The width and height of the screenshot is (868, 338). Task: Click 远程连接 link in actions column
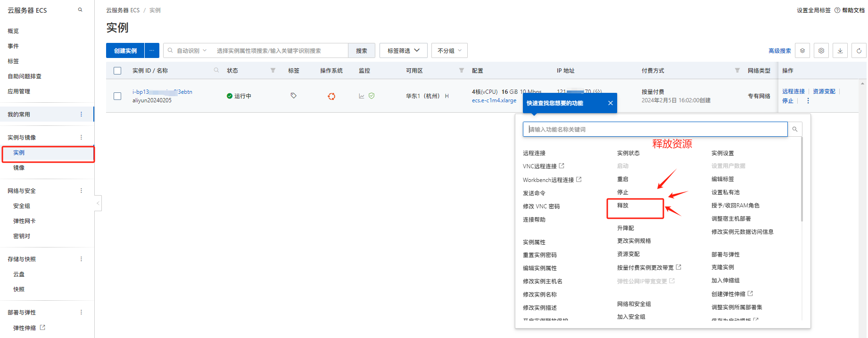coord(794,91)
